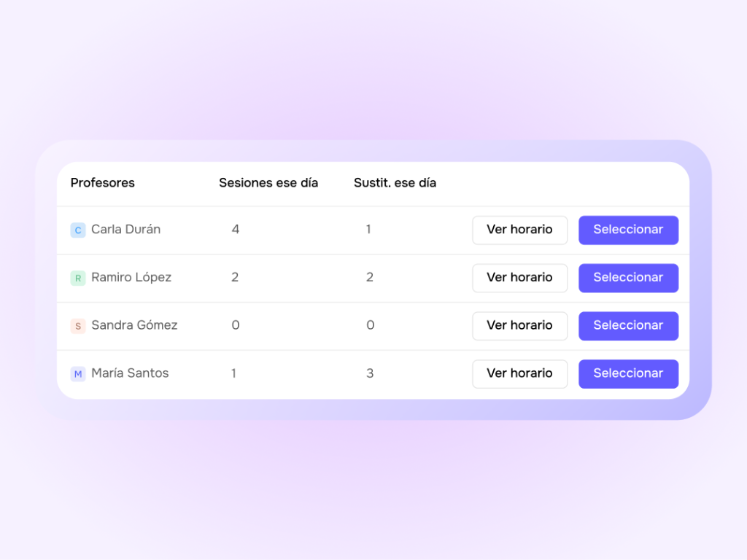Select Sandra Gómez with Seleccionar button
Image resolution: width=747 pixels, height=560 pixels.
(628, 326)
